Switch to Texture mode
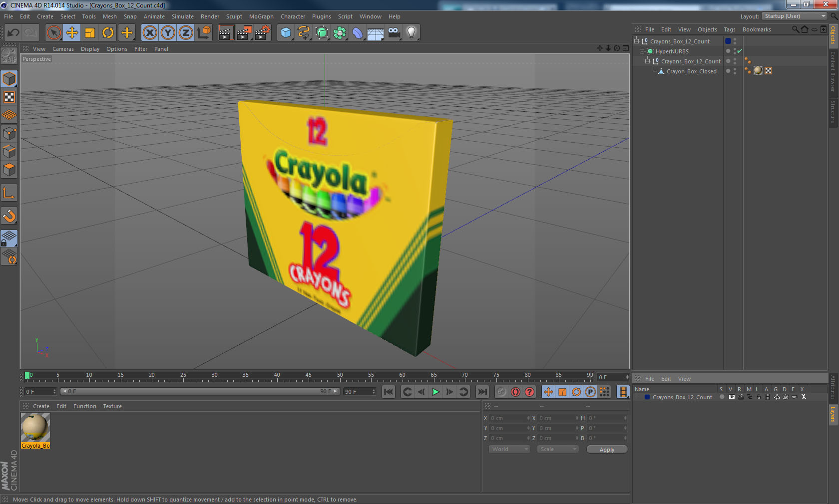This screenshot has width=839, height=504. (9, 97)
